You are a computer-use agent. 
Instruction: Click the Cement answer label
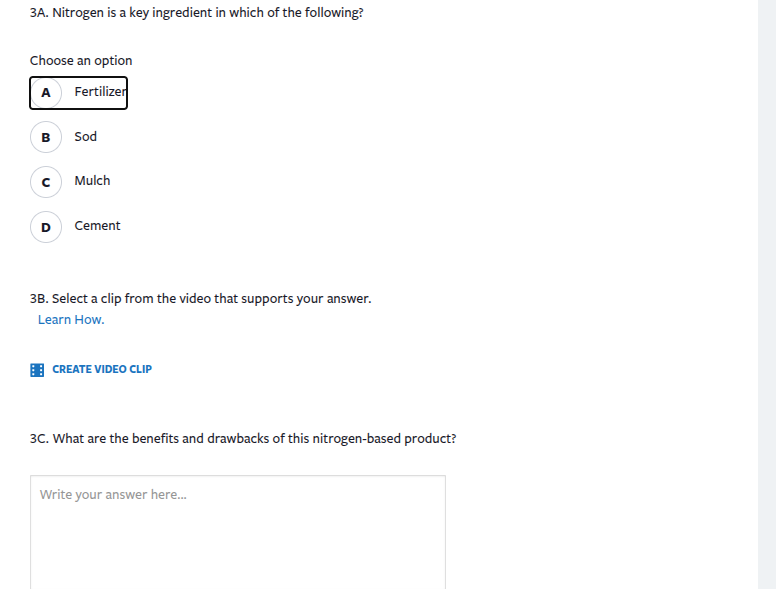[x=97, y=226]
